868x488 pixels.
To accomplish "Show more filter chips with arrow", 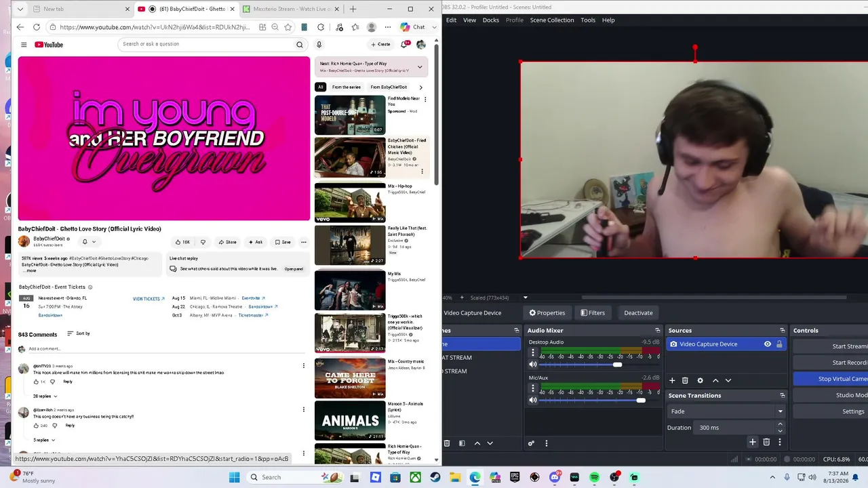I will [x=420, y=87].
